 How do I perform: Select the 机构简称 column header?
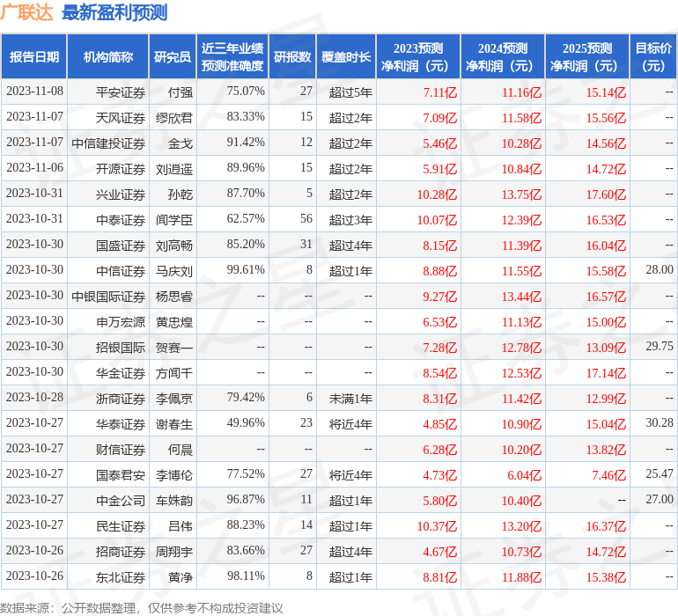(108, 56)
